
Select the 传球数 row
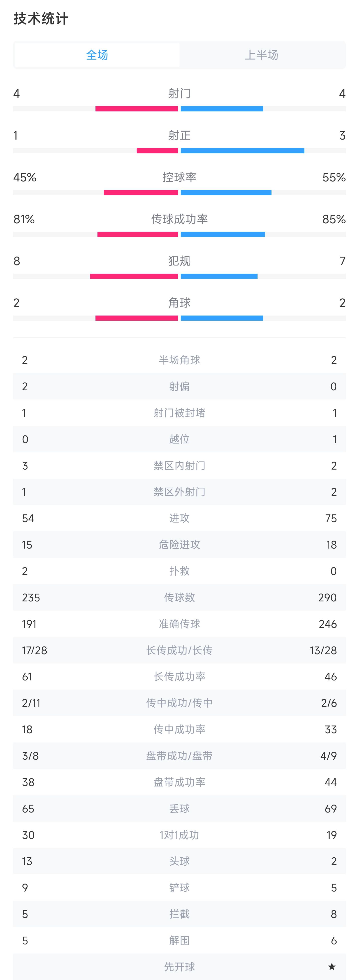[x=179, y=597]
